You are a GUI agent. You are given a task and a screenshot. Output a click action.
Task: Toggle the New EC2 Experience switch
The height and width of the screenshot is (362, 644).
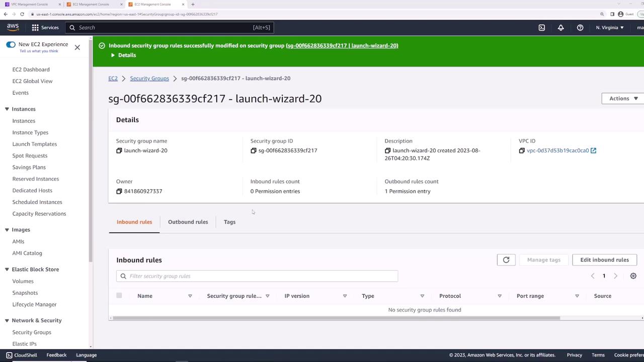click(11, 44)
